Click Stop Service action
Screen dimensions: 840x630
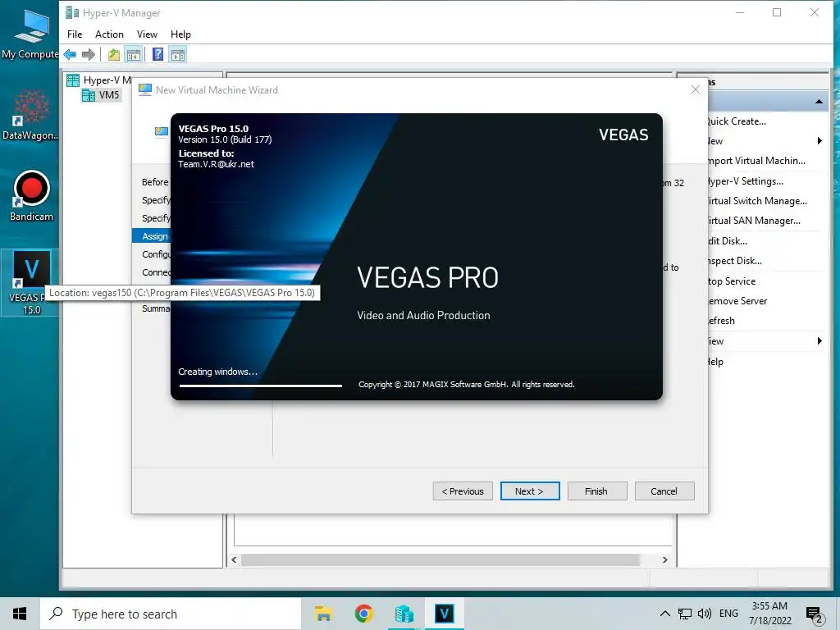[732, 281]
